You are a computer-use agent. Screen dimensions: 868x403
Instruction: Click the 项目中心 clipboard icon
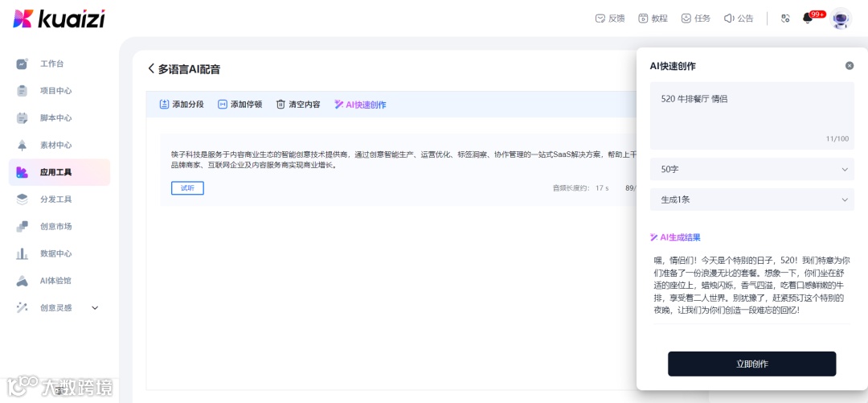coord(22,91)
